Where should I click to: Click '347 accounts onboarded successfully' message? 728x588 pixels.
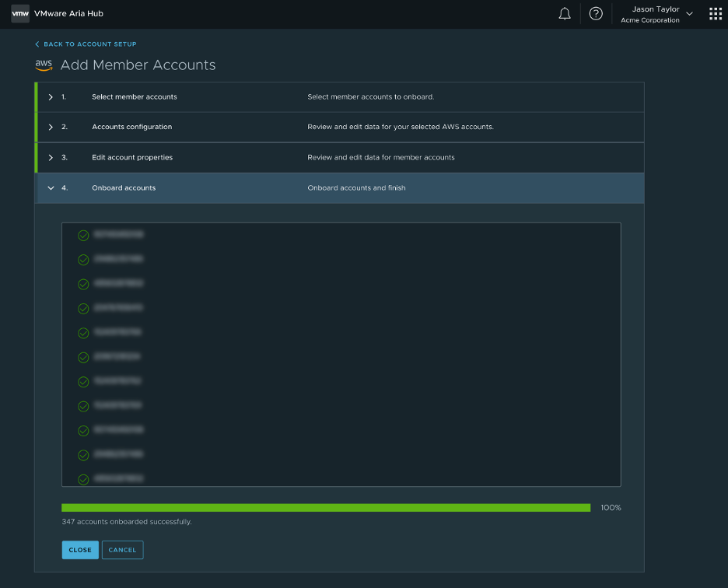pos(127,522)
